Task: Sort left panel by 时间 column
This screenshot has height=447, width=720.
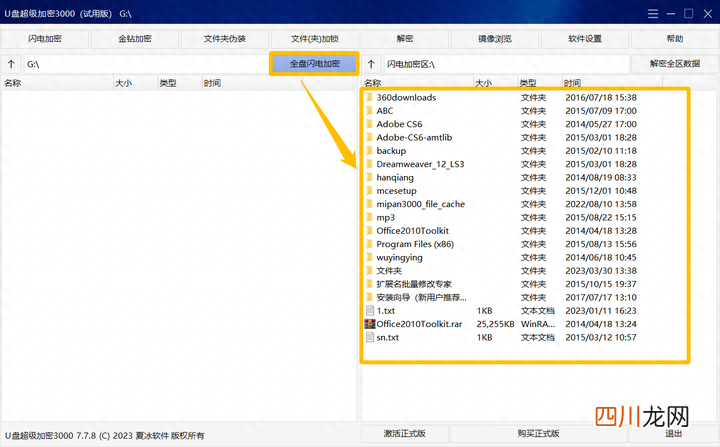Action: [x=252, y=83]
